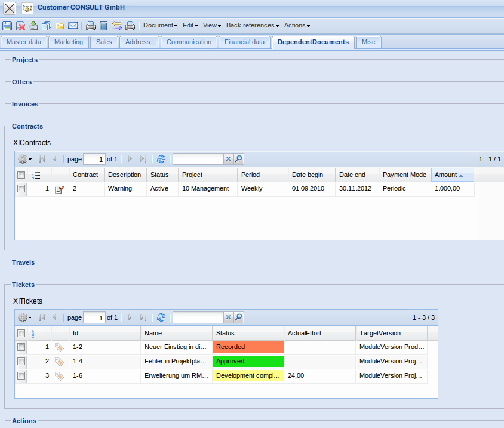This screenshot has width=504, height=428.
Task: Switch to the Financial data tab
Action: [244, 42]
